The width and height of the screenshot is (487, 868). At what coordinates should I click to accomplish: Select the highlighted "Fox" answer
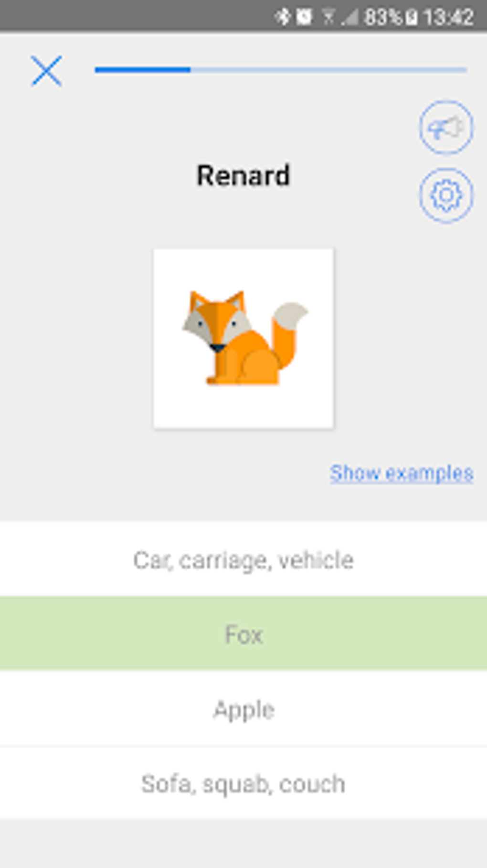click(243, 634)
